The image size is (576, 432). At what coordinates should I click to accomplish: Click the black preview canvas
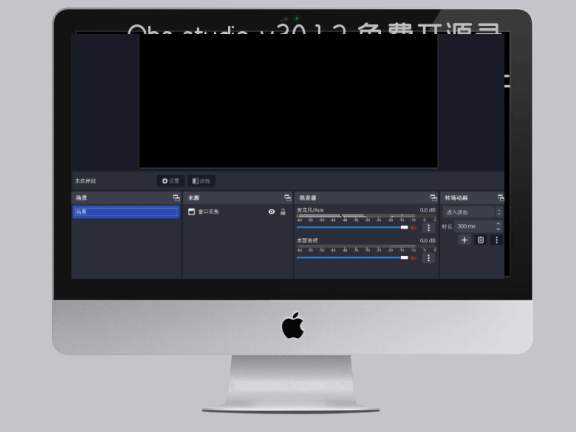click(288, 101)
